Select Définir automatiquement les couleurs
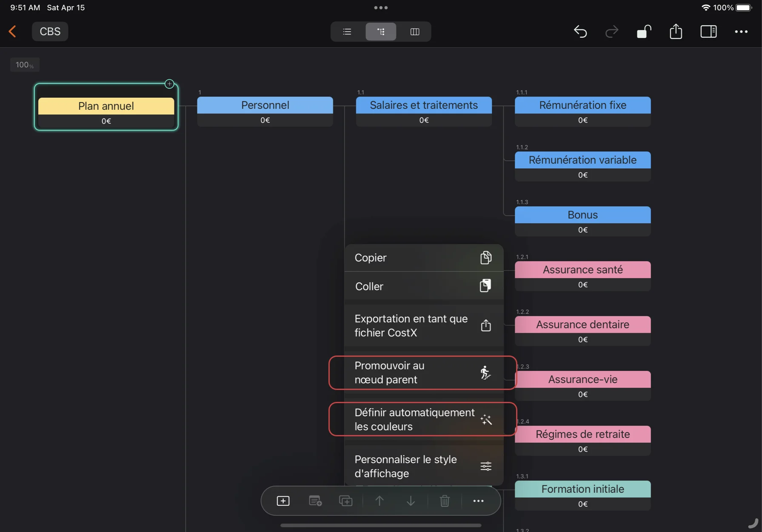Screen dimensions: 762x532 click(x=422, y=419)
